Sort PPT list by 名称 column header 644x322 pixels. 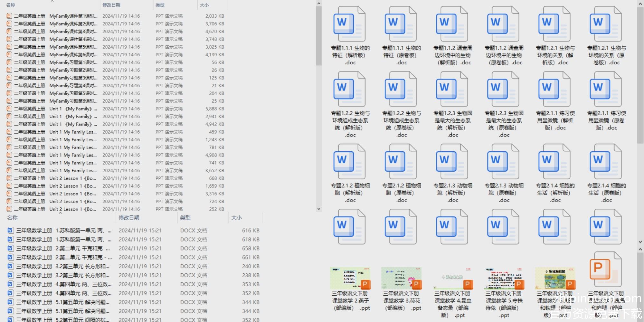pos(11,5)
